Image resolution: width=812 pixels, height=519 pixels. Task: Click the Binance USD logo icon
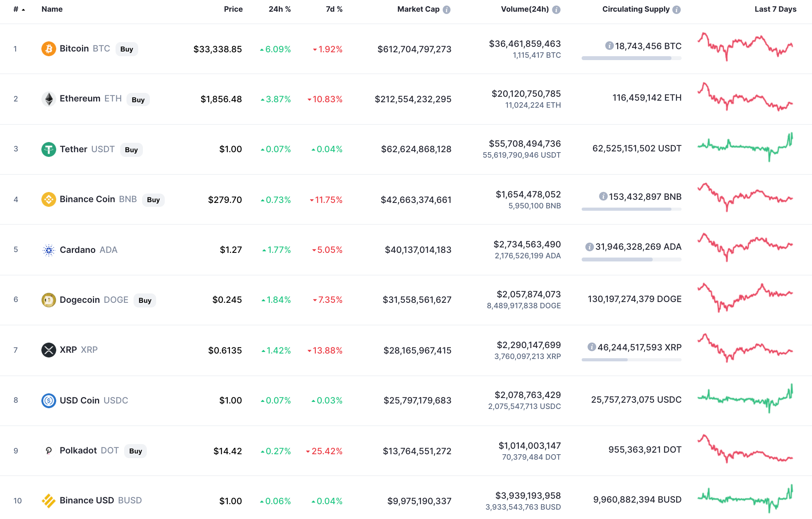click(49, 501)
